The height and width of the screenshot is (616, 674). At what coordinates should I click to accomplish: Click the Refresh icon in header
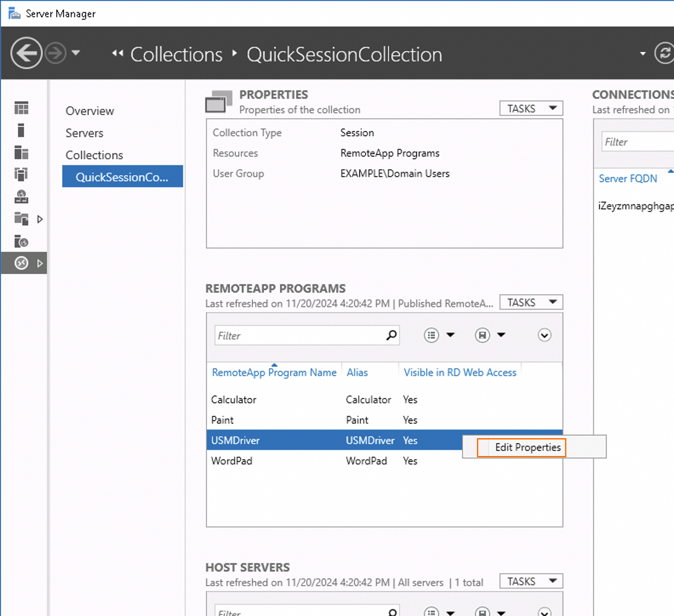pos(664,53)
